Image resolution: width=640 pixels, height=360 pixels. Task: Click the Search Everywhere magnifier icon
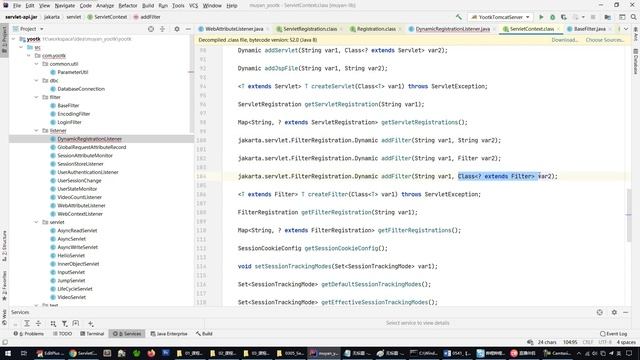(x=633, y=17)
